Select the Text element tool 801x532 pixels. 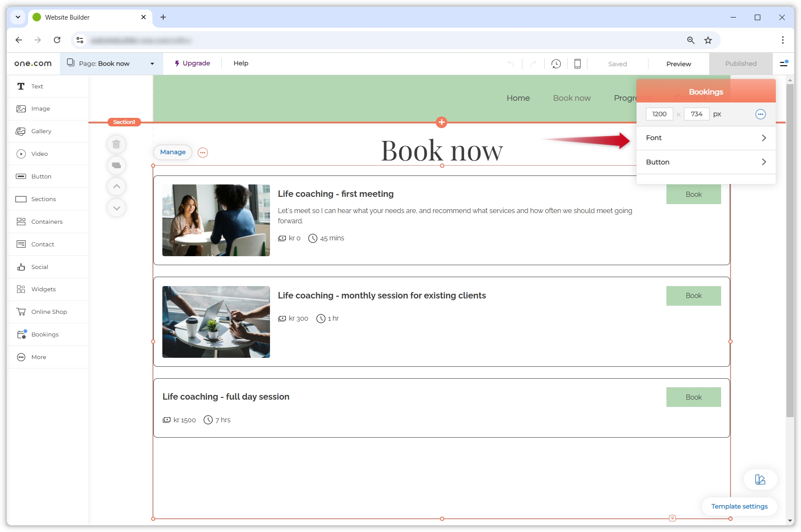tap(37, 86)
